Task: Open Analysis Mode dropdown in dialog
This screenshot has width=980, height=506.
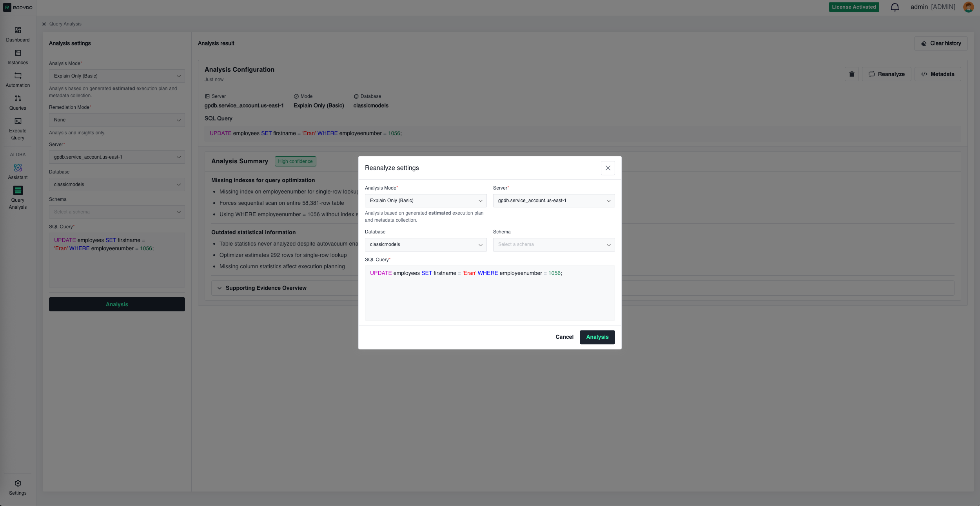Action: click(425, 201)
